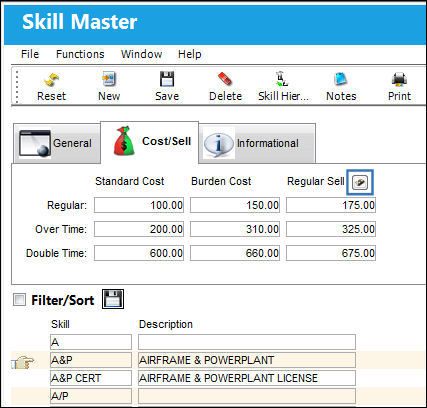427x408 pixels.
Task: Select the 'A/P' skill cell
Action: (x=91, y=396)
